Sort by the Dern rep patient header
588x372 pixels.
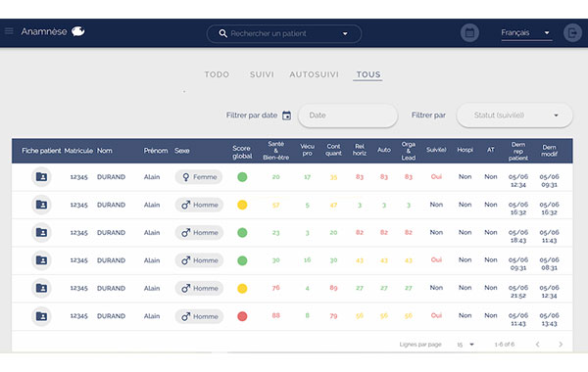pos(518,151)
